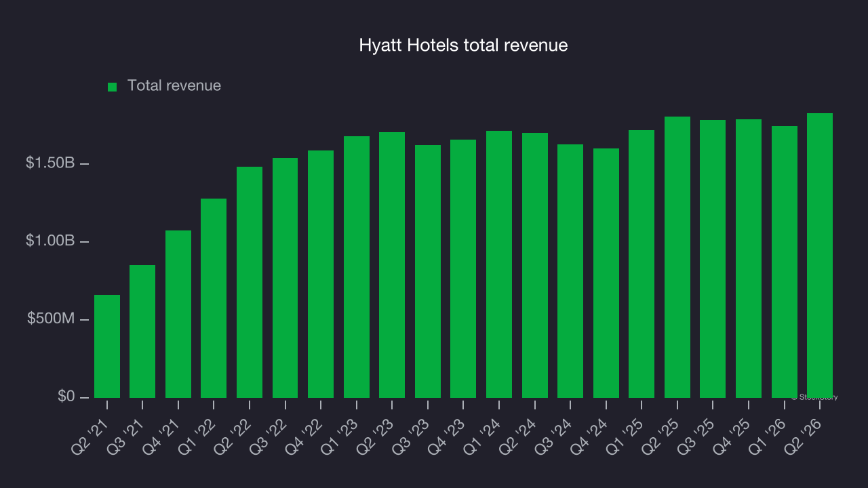Select the Q2 '26 revenue bar
This screenshot has height=488, width=868.
tap(820, 256)
